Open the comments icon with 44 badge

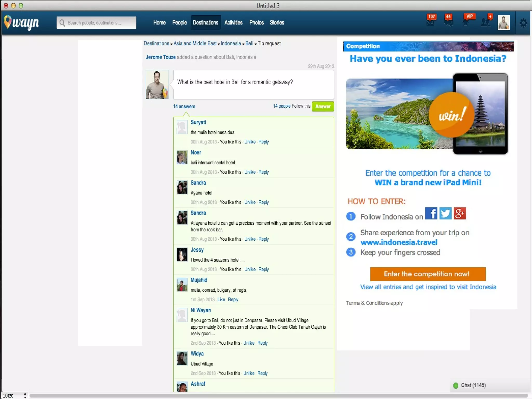(x=448, y=22)
